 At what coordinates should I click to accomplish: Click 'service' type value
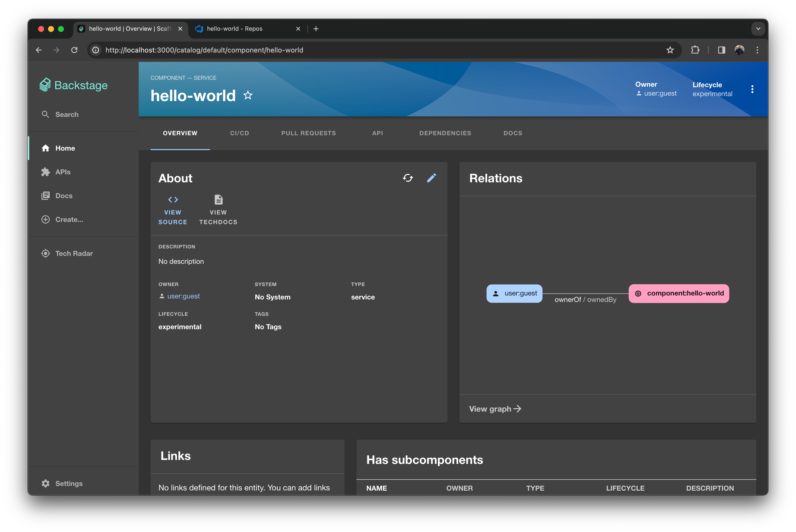coord(363,297)
